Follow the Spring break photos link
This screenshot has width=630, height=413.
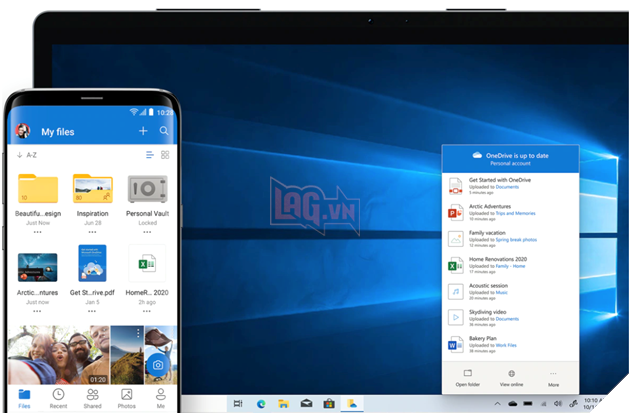(516, 240)
